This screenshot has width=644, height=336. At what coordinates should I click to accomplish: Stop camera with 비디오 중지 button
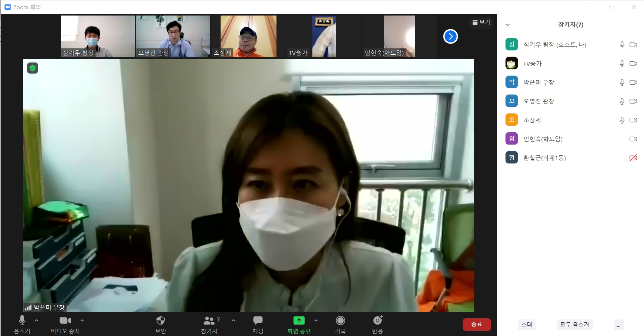65,321
